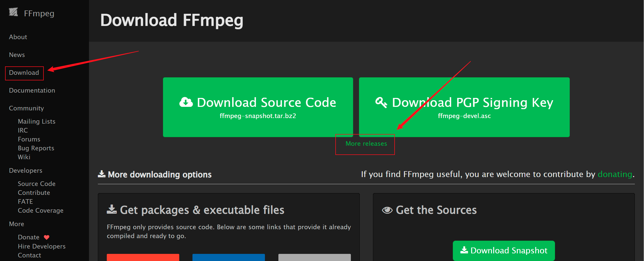Click the red heart icon beside Donate
644x261 pixels.
(47, 237)
